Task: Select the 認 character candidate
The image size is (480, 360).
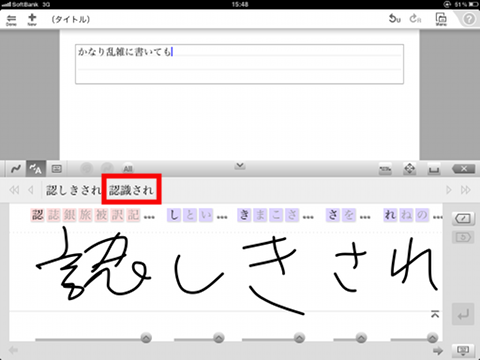Action: [38, 215]
